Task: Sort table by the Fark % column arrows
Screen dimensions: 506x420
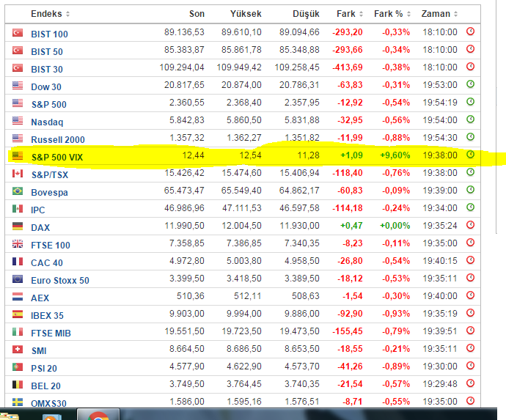Action: [408, 14]
